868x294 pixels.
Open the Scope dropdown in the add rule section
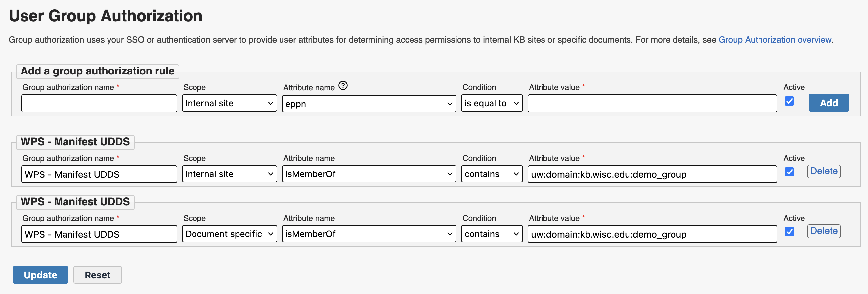click(229, 103)
